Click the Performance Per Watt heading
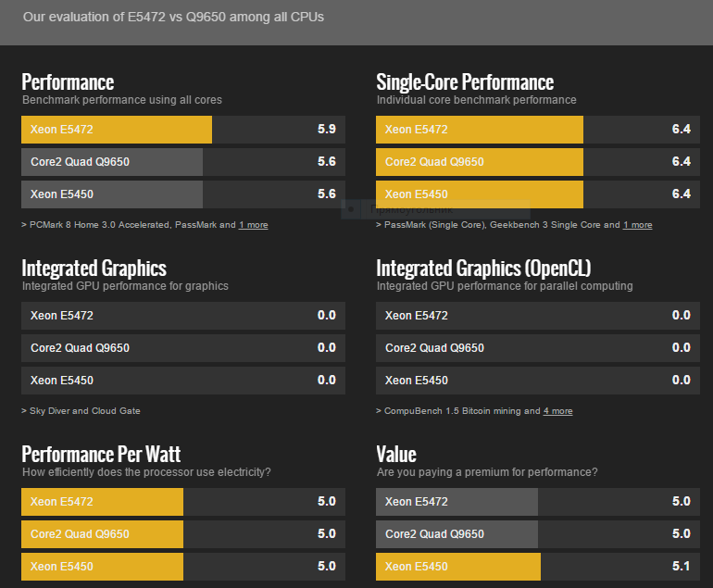 coord(101,455)
